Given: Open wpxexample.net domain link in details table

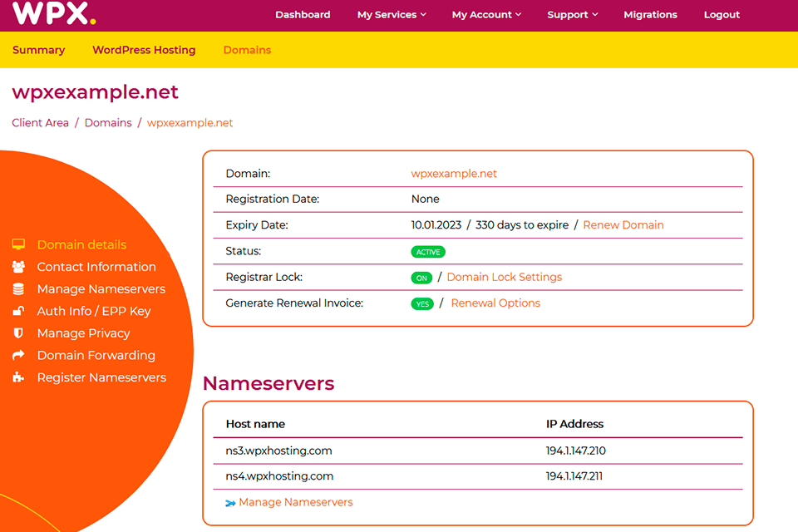Looking at the screenshot, I should [454, 174].
